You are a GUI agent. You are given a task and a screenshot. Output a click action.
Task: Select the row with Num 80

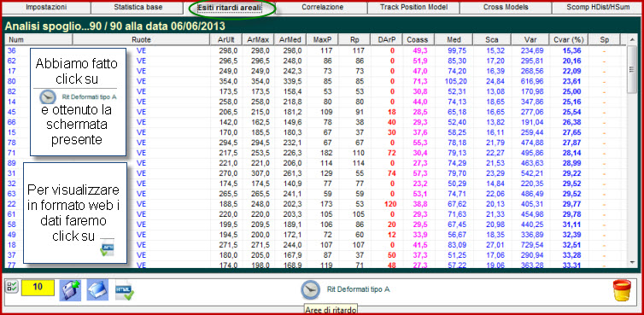(x=316, y=81)
